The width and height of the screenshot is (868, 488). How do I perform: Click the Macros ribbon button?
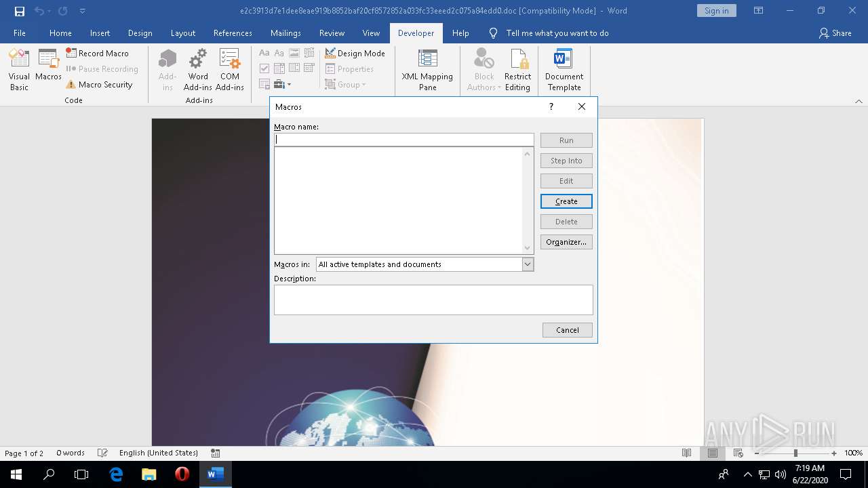pos(48,65)
